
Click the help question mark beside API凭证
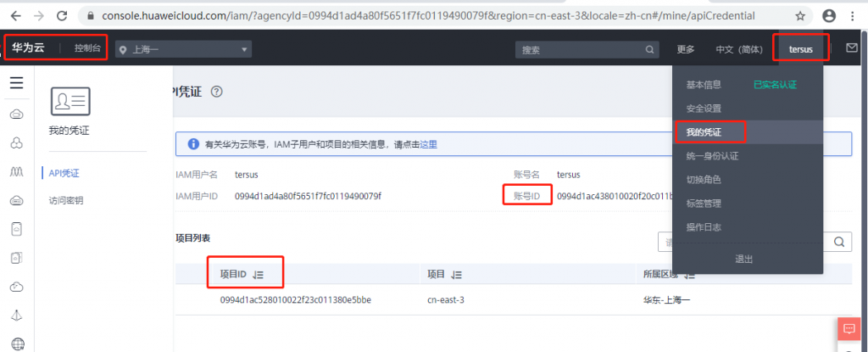(x=217, y=92)
